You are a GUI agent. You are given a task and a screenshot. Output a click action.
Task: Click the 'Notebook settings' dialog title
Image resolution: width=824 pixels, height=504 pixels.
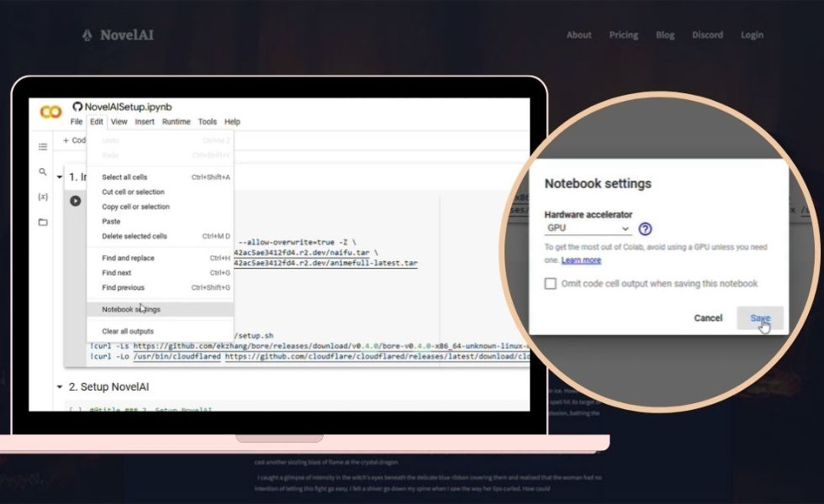tap(598, 184)
